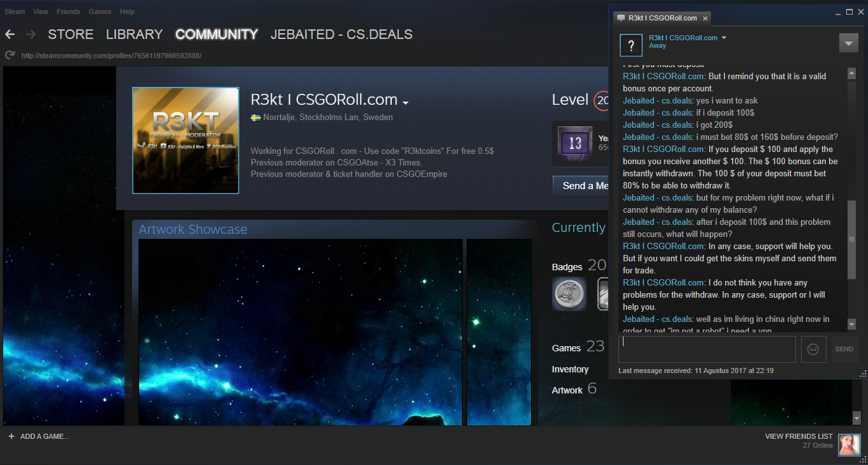Click the R3KT profile avatar picture
The height and width of the screenshot is (465, 868).
click(x=186, y=140)
